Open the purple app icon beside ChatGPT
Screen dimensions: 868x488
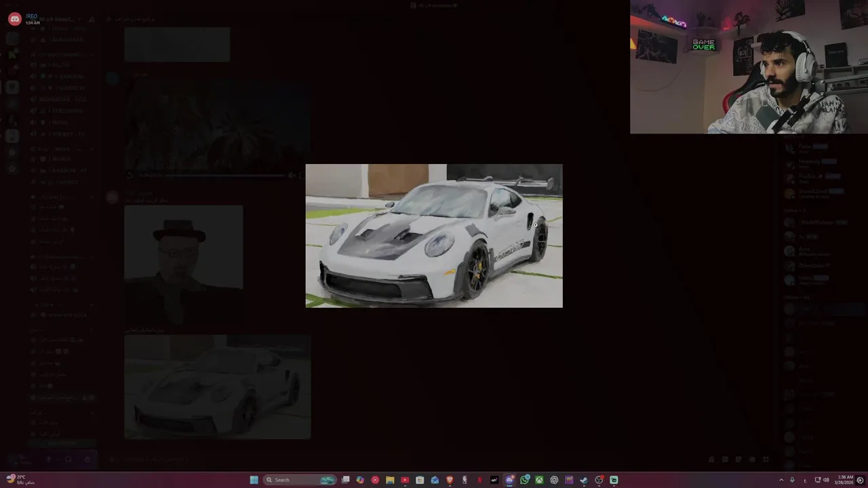569,480
